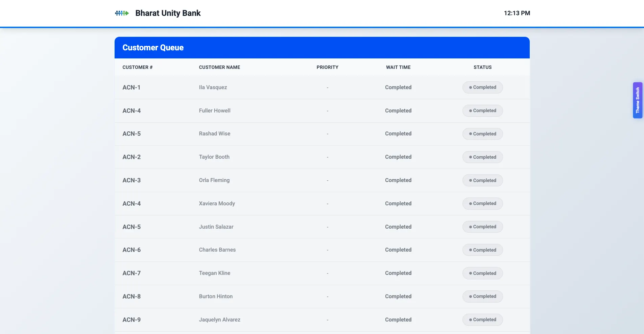
Task: Select the Charles Barnes customer name
Action: [217, 250]
